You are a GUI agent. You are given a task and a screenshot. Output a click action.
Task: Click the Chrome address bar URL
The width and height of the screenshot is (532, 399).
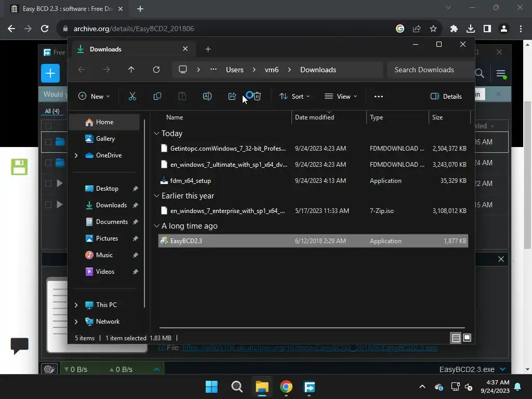[x=134, y=29]
